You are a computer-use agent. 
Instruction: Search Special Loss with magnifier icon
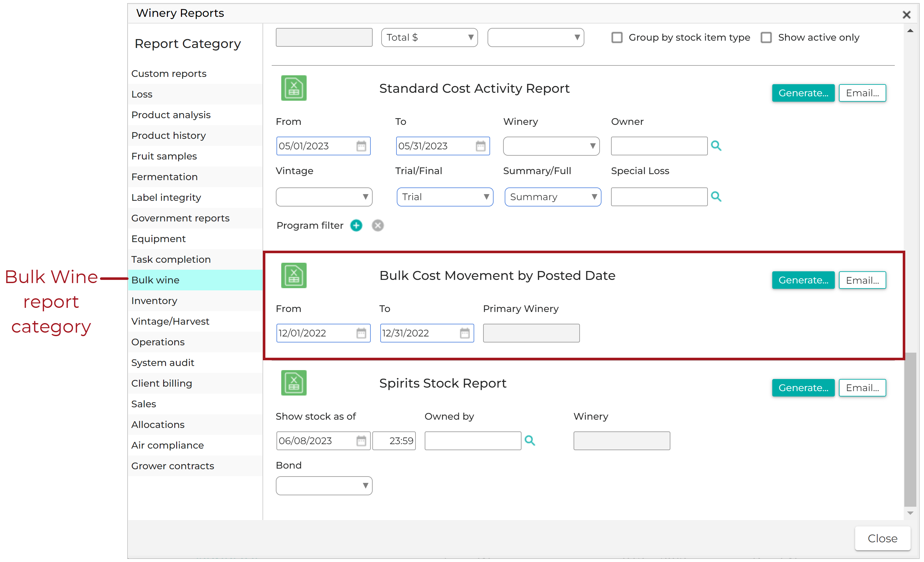coord(716,196)
